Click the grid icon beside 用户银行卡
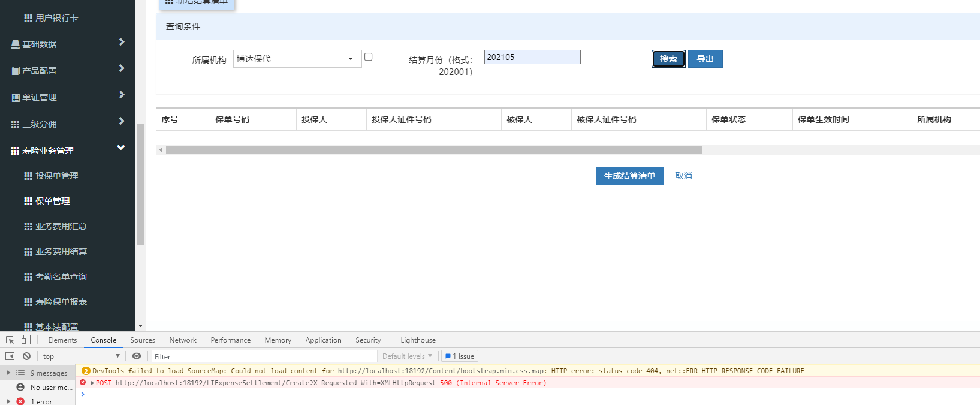The width and height of the screenshot is (980, 405). coord(28,18)
